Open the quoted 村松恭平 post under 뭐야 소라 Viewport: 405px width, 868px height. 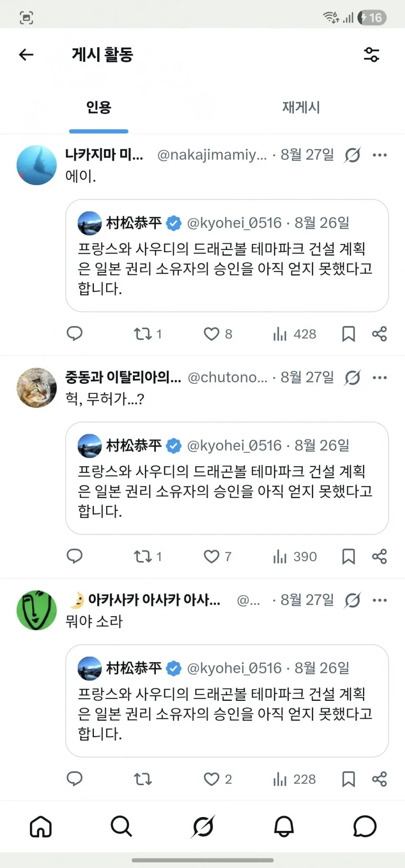(227, 701)
